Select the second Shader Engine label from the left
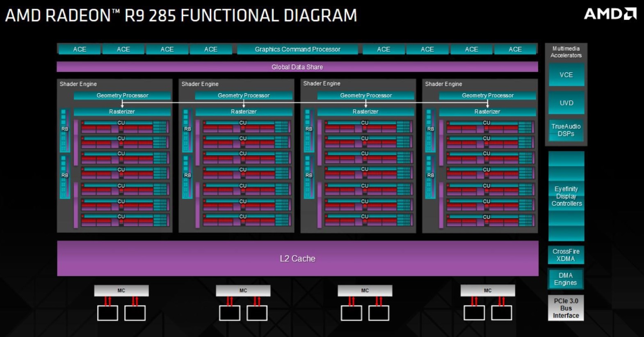The image size is (644, 337). (x=200, y=84)
